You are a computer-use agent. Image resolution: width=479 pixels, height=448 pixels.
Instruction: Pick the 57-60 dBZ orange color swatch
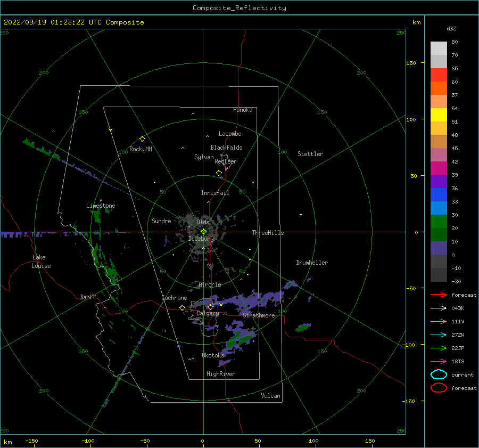(439, 88)
